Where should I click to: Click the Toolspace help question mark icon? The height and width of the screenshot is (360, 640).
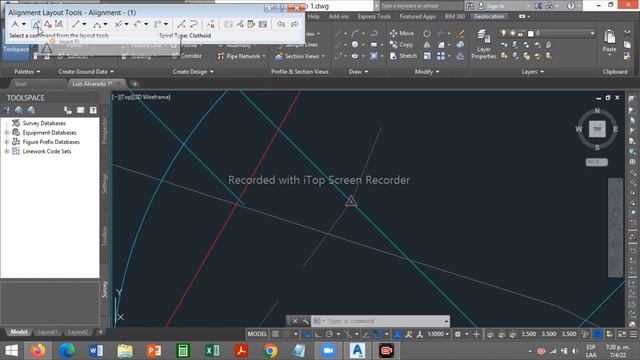(x=93, y=110)
